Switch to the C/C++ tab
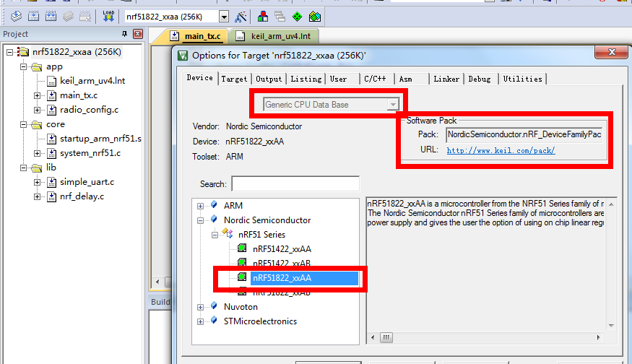632x364 pixels. [375, 79]
